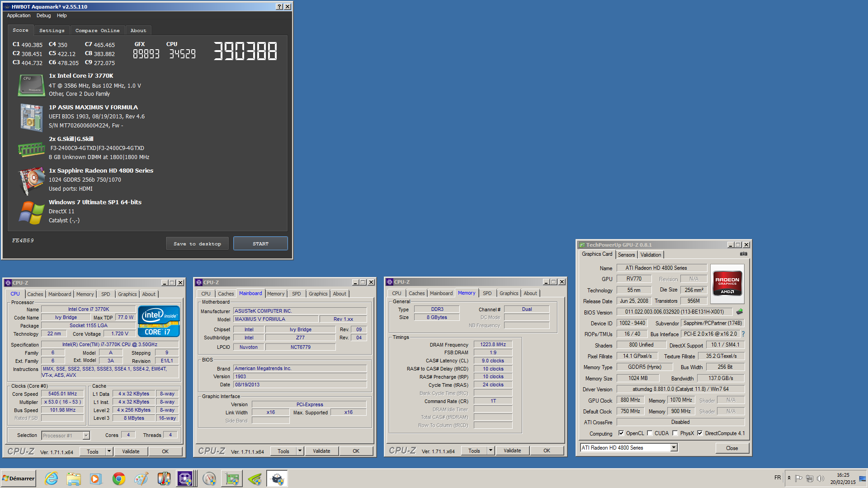Screen dimensions: 868x488
Task: Open the GPU selection dropdown in GPU-Z
Action: pos(674,447)
